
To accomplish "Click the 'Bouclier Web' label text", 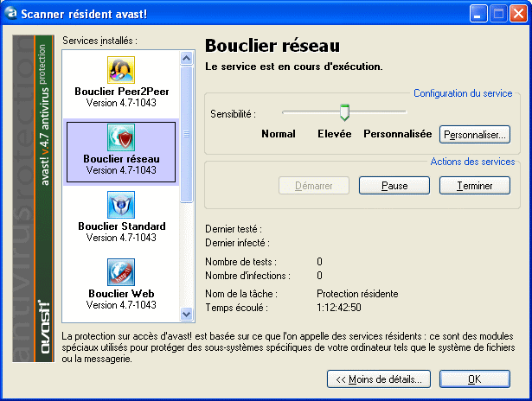I will [x=121, y=294].
